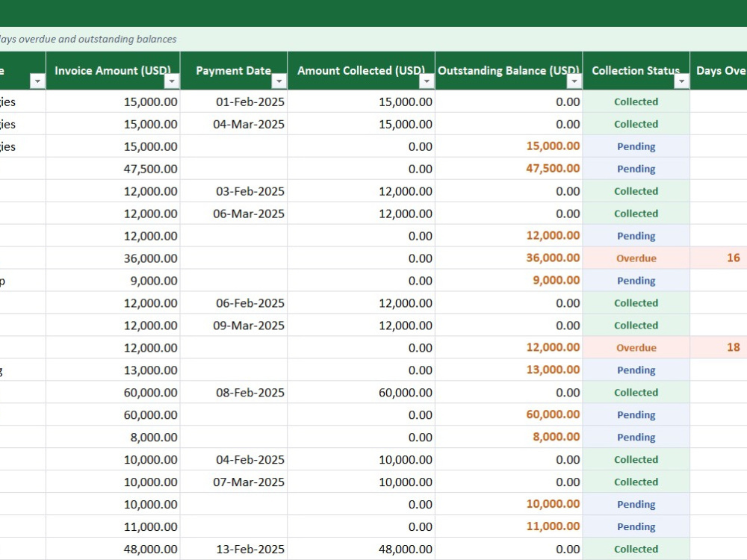This screenshot has width=747, height=560.
Task: Open the Outstanding Balance (USD) filter dropdown
Action: point(574,81)
